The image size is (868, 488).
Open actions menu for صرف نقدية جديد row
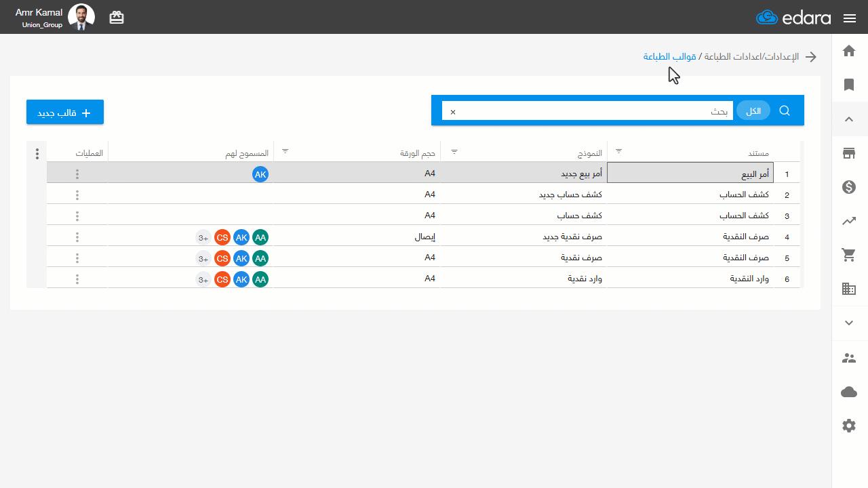[x=77, y=237]
